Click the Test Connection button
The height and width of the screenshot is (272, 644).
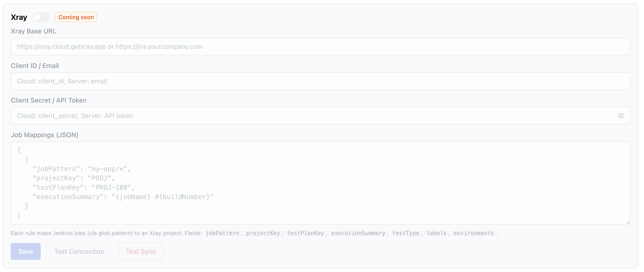(79, 251)
